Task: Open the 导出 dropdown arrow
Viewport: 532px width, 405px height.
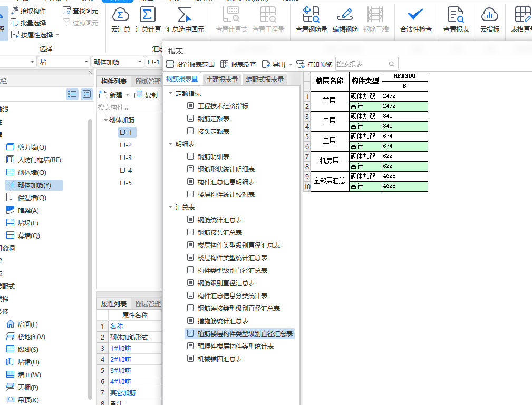Action: pyautogui.click(x=291, y=65)
